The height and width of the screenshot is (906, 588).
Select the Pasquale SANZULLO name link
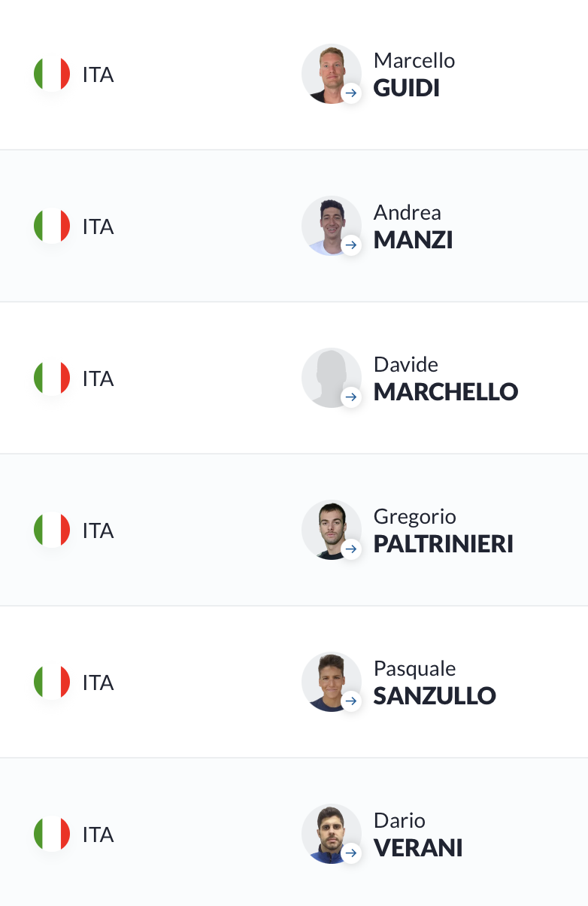coord(435,683)
